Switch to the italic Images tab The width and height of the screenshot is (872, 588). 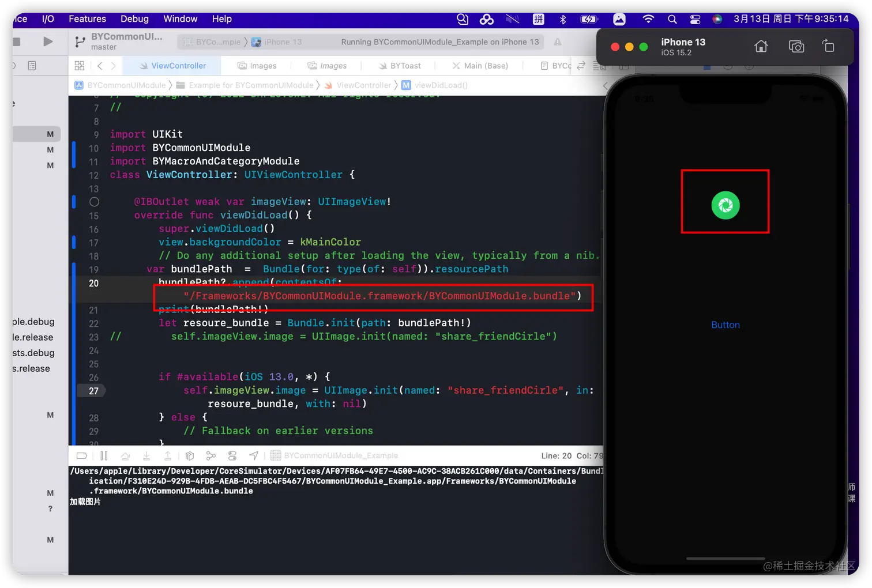point(327,66)
